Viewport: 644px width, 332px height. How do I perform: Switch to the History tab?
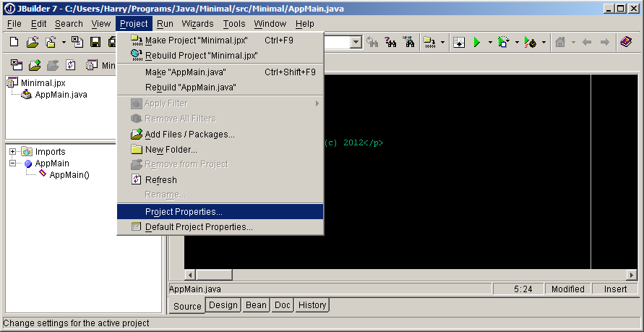tap(312, 305)
